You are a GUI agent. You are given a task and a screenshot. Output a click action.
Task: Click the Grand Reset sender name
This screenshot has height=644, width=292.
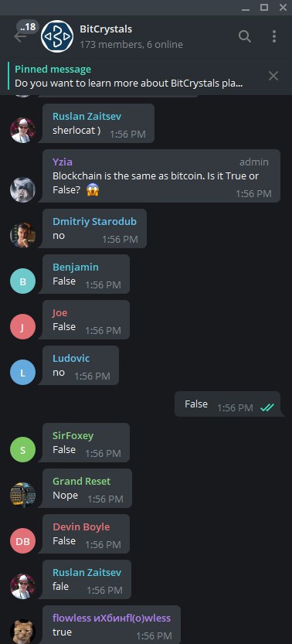(81, 482)
